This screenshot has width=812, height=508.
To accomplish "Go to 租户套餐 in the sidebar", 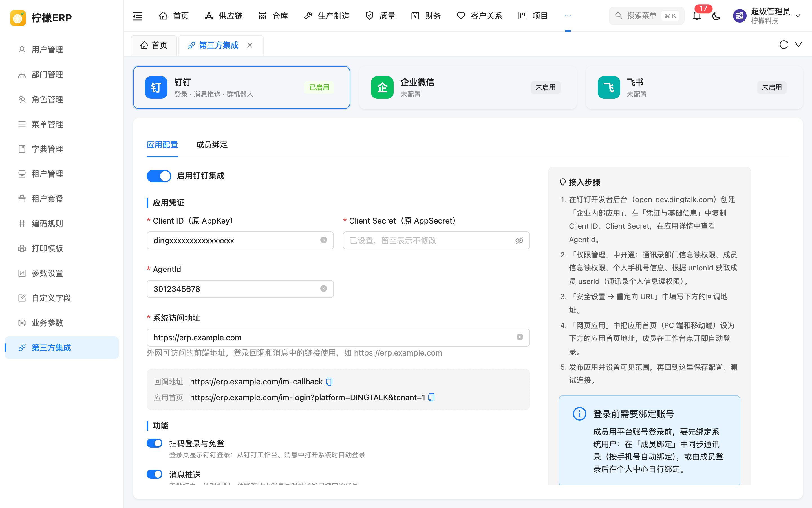I will [62, 199].
